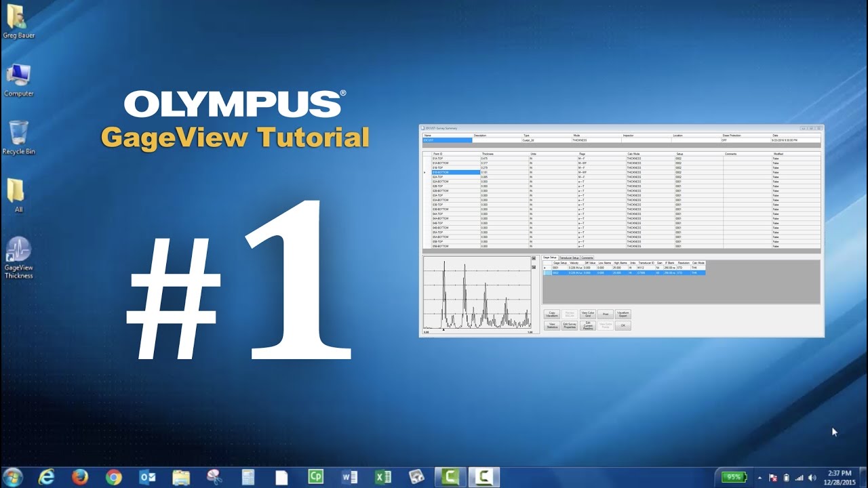
Task: Open the GageView Thickness desktop shortcut
Action: 18,258
